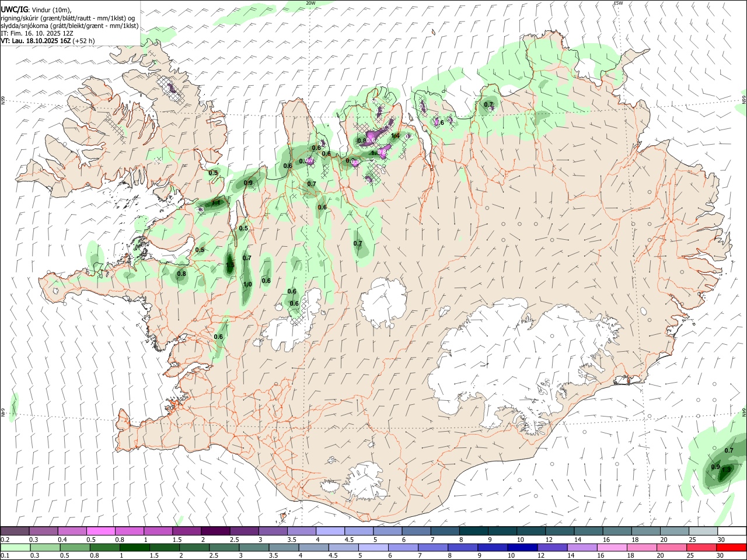Click the dark teal snow swatch from 8 to 9
Screen dimensions: 747x560
pos(473,531)
